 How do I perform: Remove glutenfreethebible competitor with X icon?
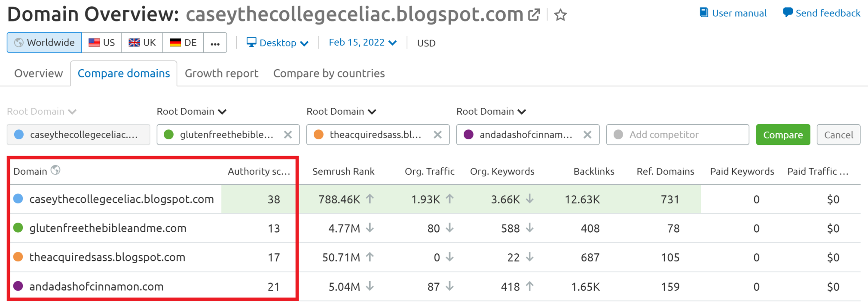click(x=288, y=135)
